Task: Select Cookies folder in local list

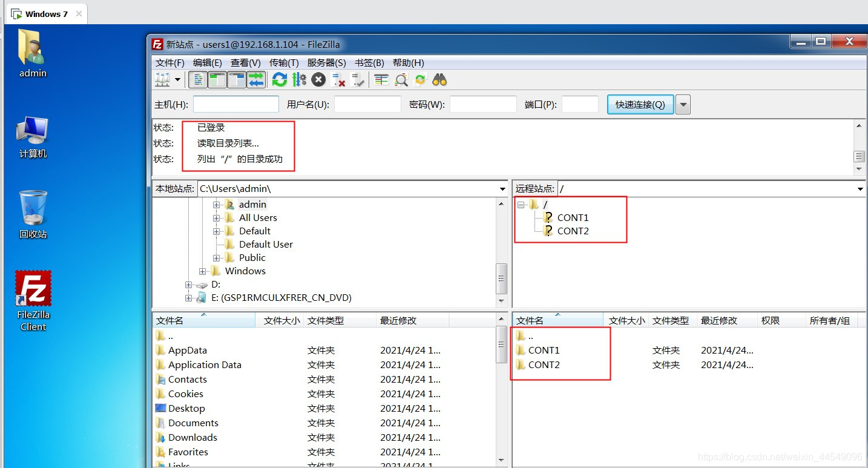Action: click(186, 394)
